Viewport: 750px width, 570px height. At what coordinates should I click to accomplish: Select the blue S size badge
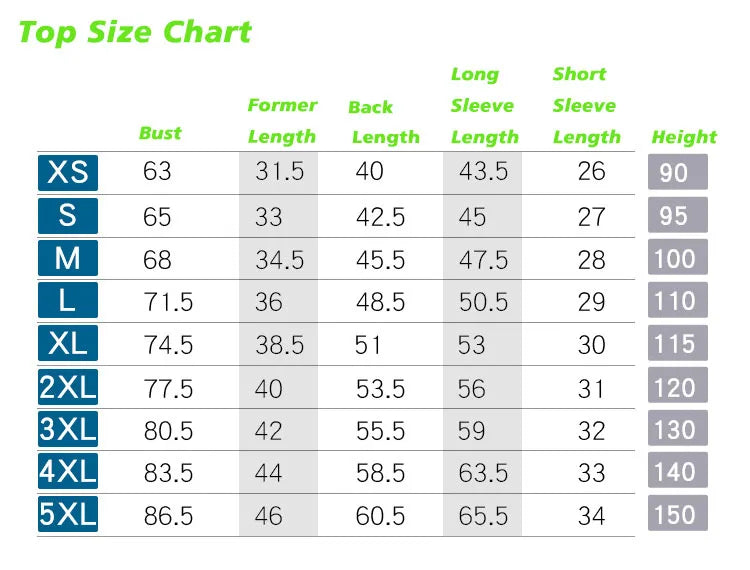click(x=68, y=216)
